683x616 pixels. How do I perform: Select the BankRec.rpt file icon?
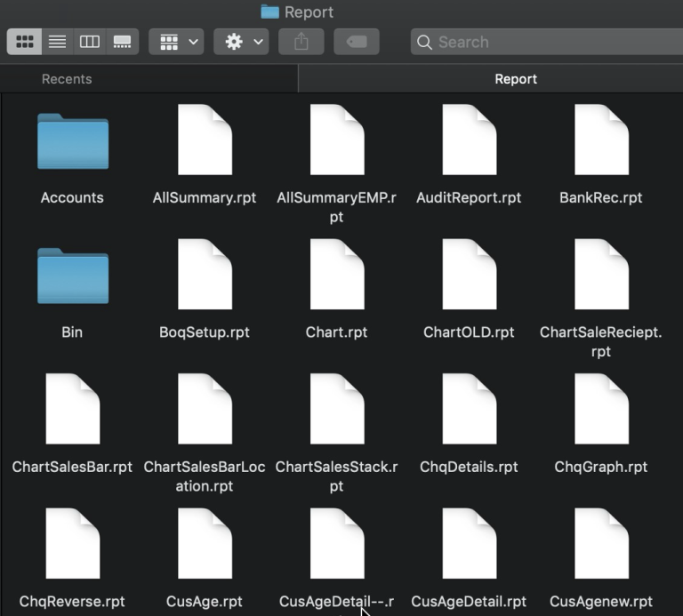601,140
